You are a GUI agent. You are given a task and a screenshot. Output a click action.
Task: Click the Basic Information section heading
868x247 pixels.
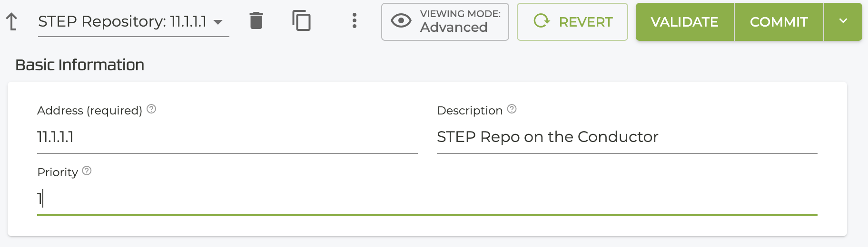point(79,65)
